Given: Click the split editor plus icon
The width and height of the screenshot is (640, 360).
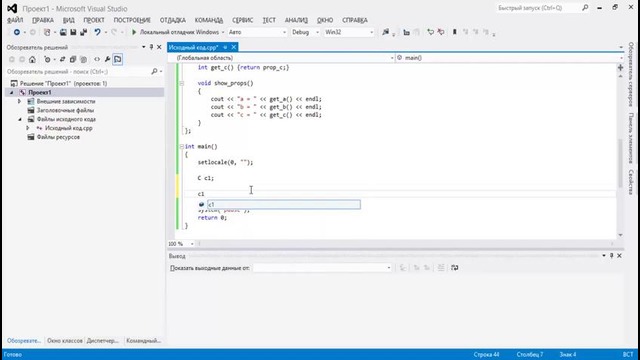Looking at the screenshot, I should pyautogui.click(x=620, y=67).
